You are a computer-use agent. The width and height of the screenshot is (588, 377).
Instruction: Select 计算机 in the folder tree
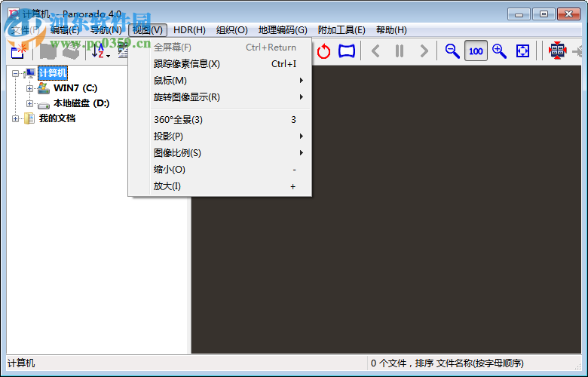point(53,73)
